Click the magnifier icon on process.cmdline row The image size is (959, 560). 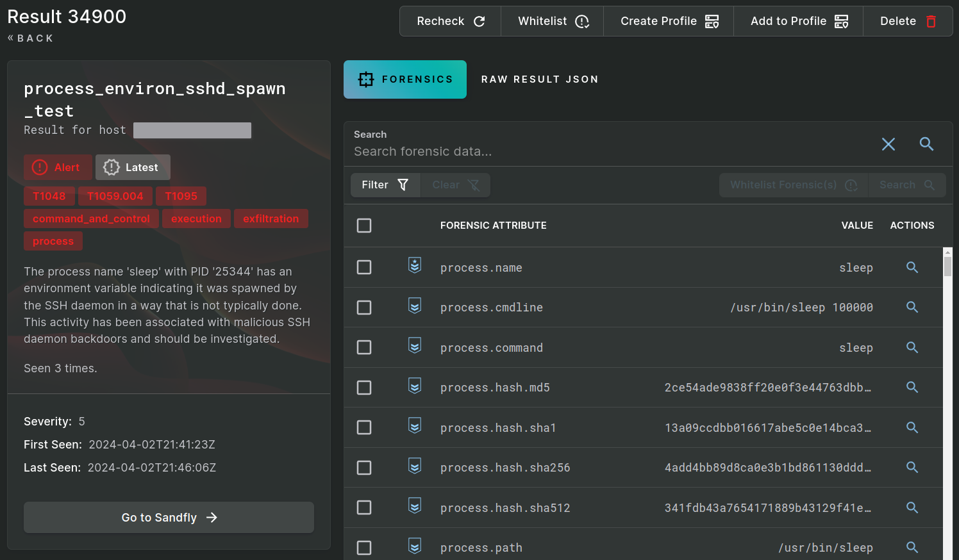pyautogui.click(x=912, y=307)
